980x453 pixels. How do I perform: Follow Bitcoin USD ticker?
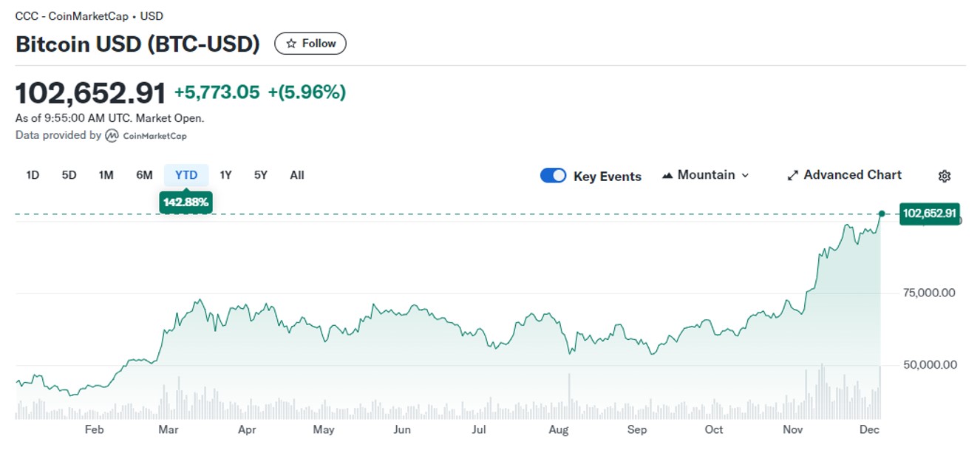coord(310,44)
